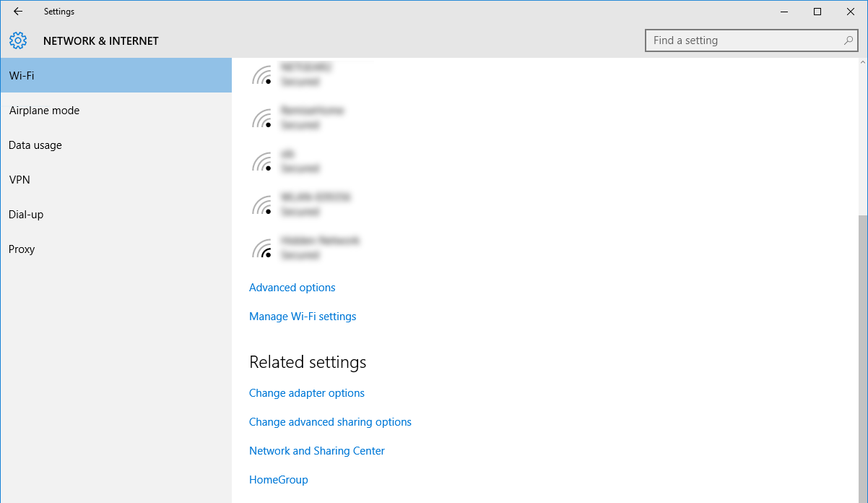Switch to the Airplane mode section
The width and height of the screenshot is (868, 503).
coord(44,111)
